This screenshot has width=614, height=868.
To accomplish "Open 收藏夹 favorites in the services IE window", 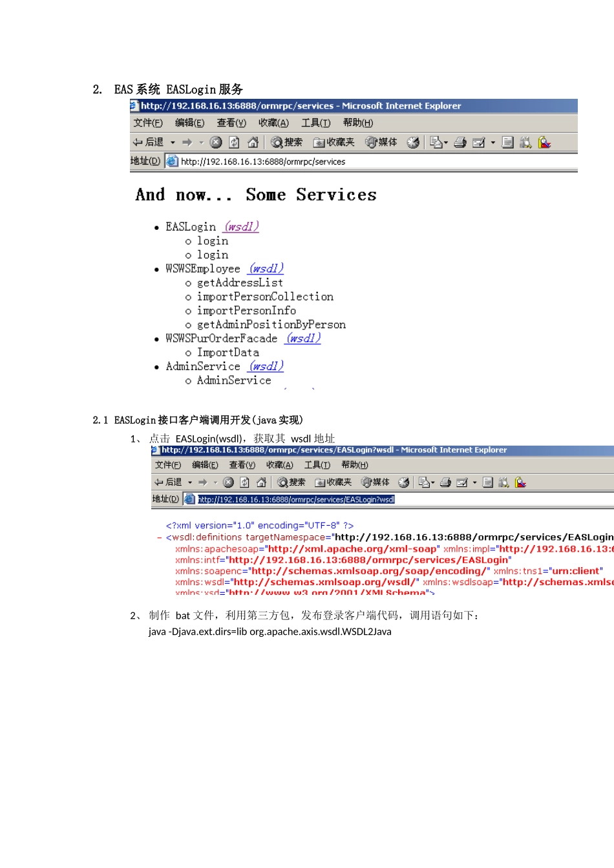I will [x=334, y=142].
